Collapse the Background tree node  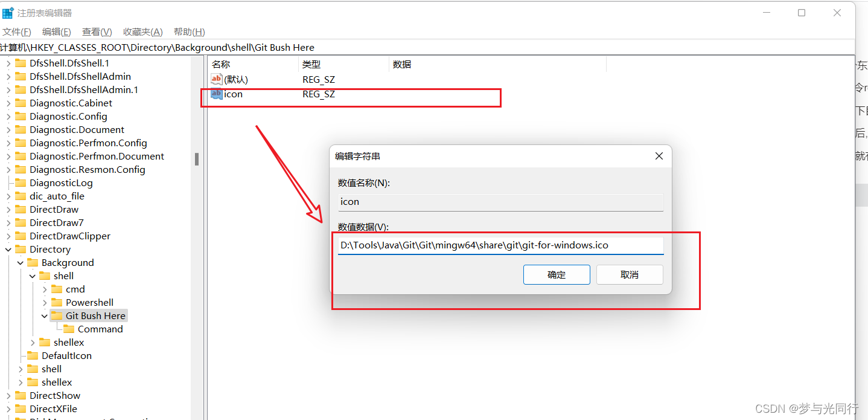tap(21, 262)
